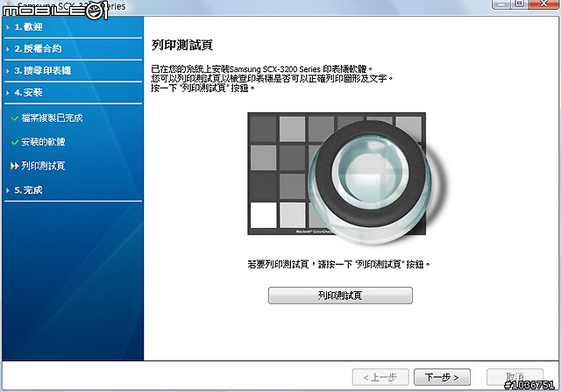Select step 5. 完成 in sidebar

point(28,190)
